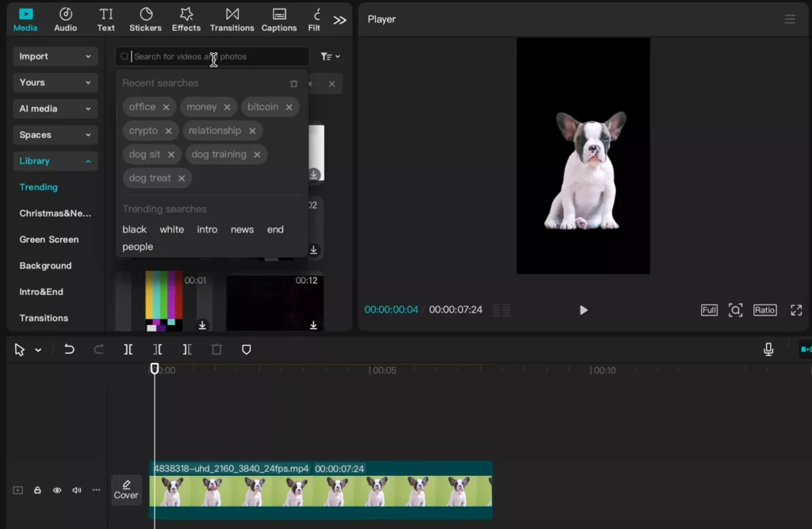Open the Trending library category
The image size is (812, 529).
(38, 187)
